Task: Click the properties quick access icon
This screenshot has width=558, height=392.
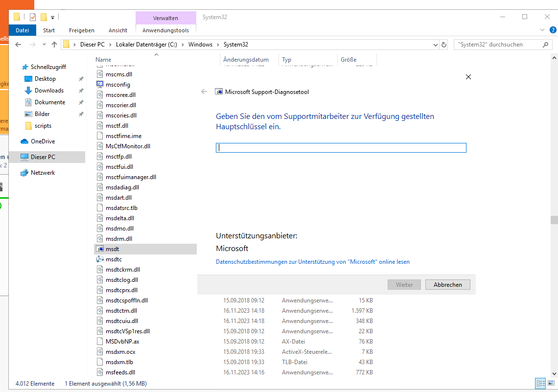Action: point(33,17)
